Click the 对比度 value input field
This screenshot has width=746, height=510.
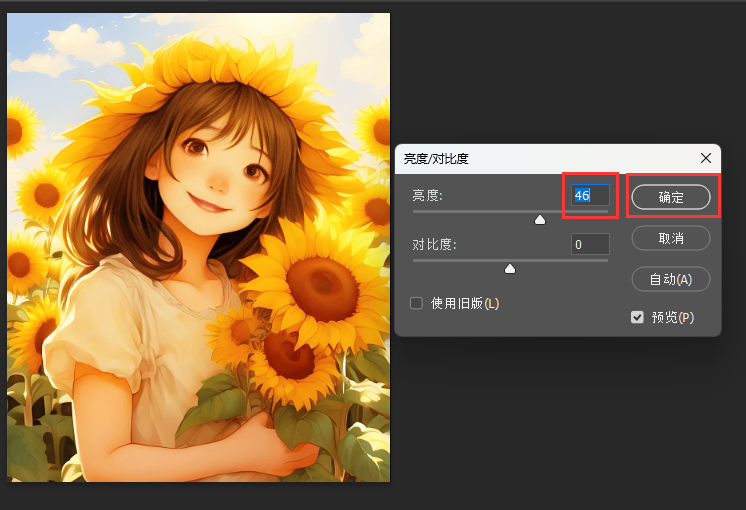coord(590,244)
